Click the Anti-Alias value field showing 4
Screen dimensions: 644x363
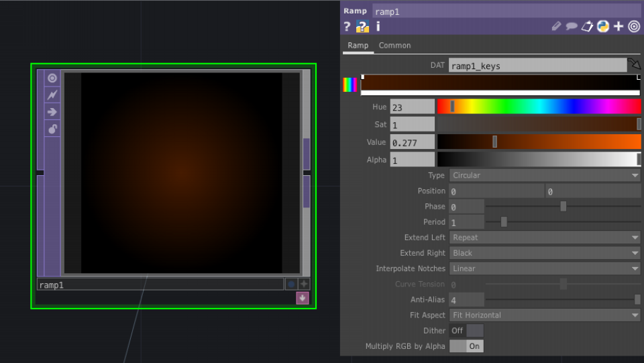pyautogui.click(x=466, y=300)
